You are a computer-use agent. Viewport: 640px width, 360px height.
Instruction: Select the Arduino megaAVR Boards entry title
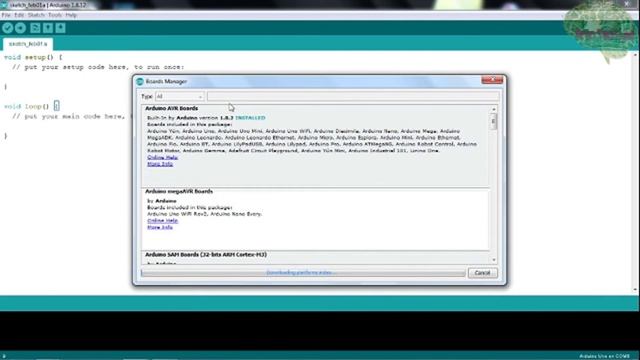coord(179,191)
